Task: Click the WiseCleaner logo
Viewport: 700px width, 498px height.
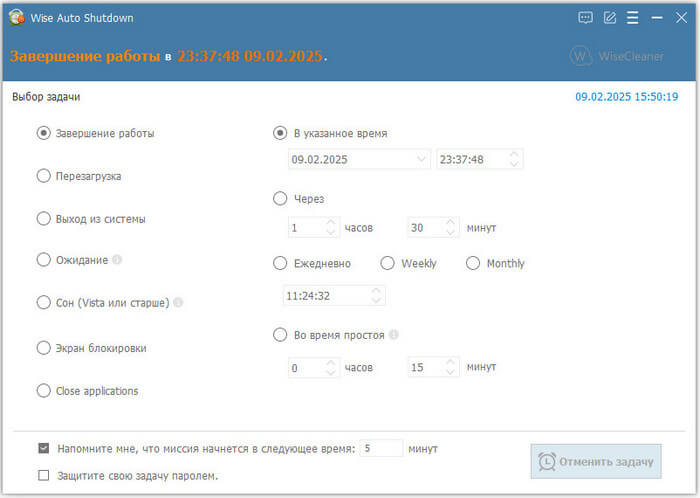Action: [616, 56]
